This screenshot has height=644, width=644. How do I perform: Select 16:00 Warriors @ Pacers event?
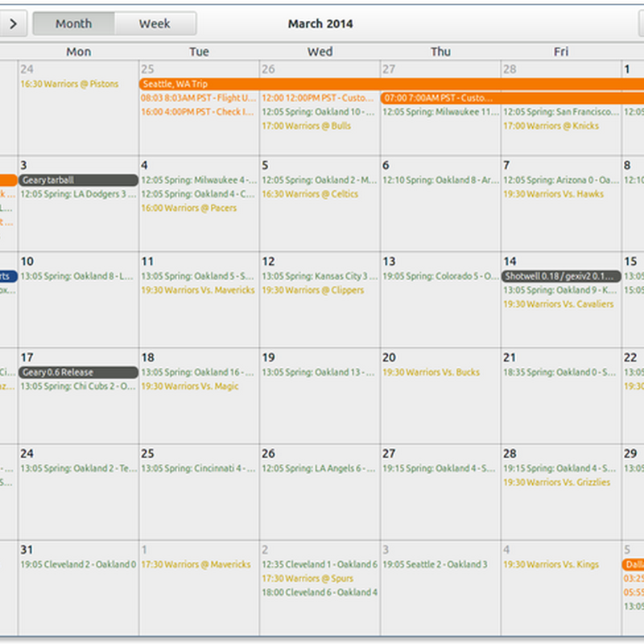pos(189,208)
